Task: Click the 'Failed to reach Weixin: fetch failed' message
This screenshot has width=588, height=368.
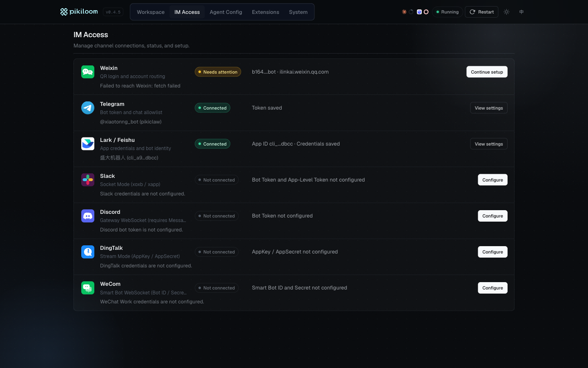Action: click(140, 86)
